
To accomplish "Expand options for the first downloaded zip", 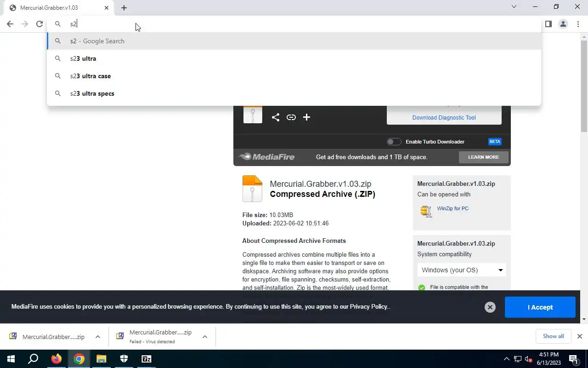I will point(98,337).
